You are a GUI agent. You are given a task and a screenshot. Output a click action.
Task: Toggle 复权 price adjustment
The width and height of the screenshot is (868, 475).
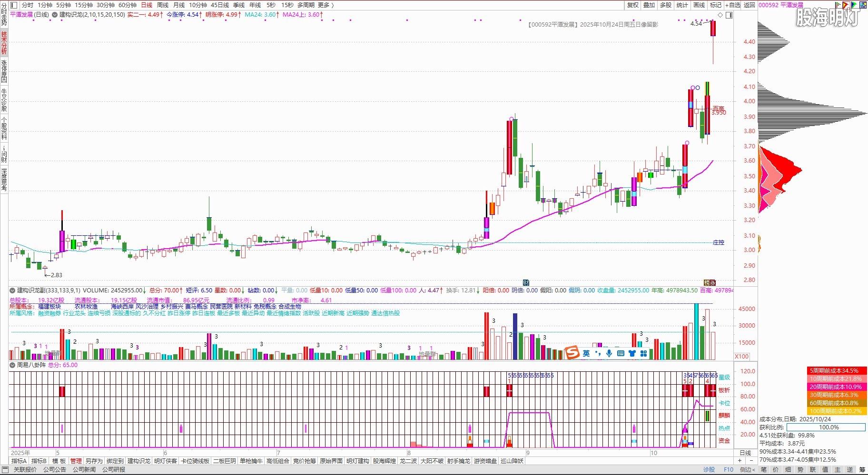click(632, 5)
